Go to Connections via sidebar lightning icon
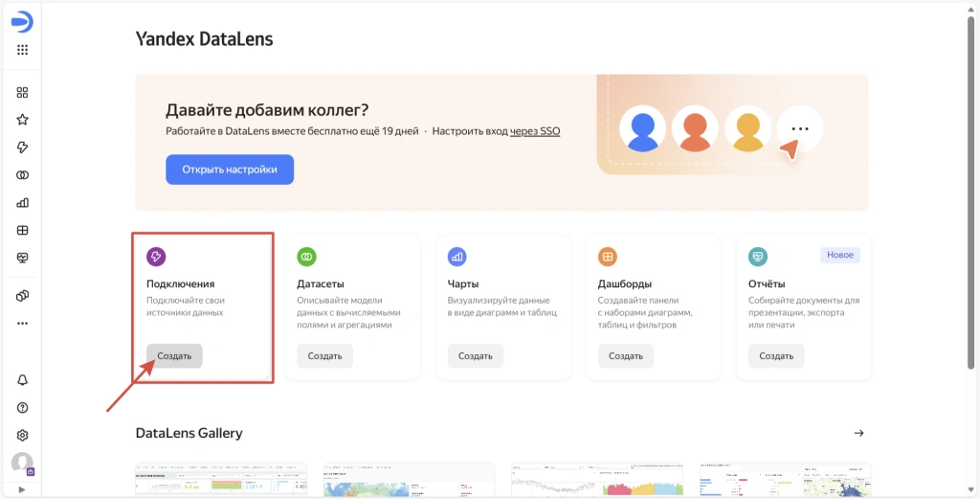Viewport: 980px width, 499px height. (22, 147)
